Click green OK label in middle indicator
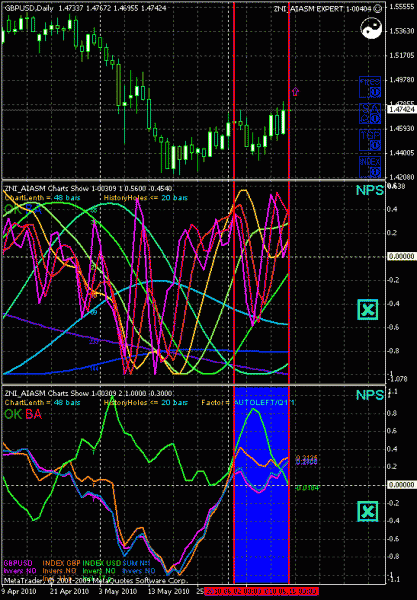Viewport: 417px width, 600px height. (13, 209)
